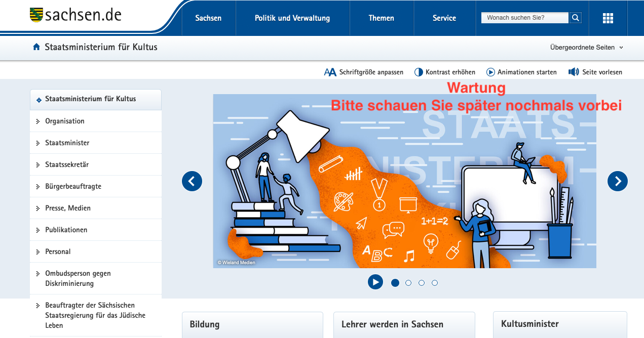This screenshot has width=644, height=338.
Task: Open Publikationen sidebar link
Action: tap(66, 230)
